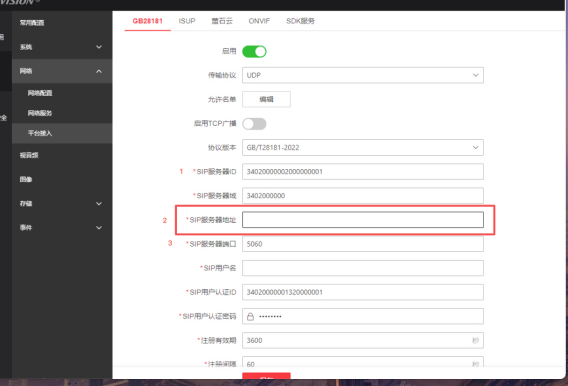Screen dimensions: 568x386
Task: Focus the SIP服务器ID input field
Action: (363, 172)
